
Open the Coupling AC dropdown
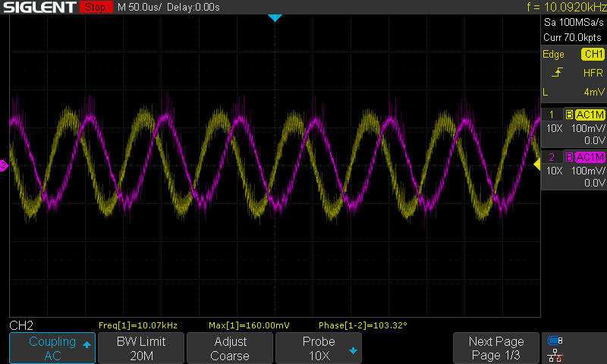[52, 348]
